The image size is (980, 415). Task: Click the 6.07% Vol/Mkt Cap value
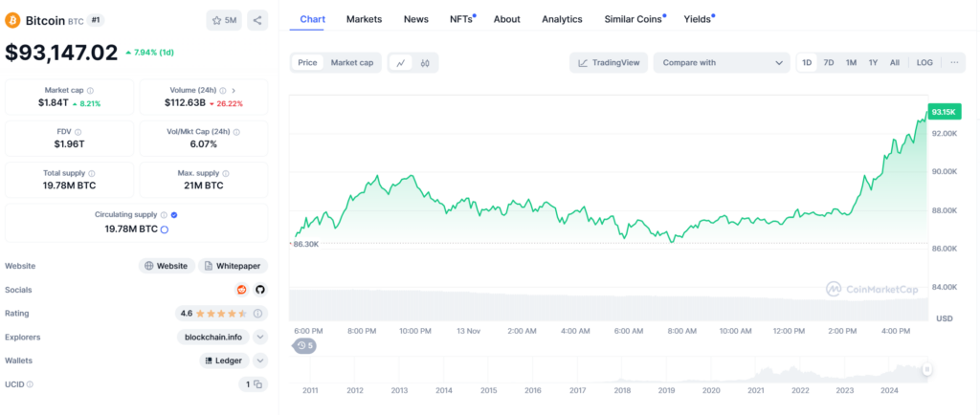pos(204,144)
